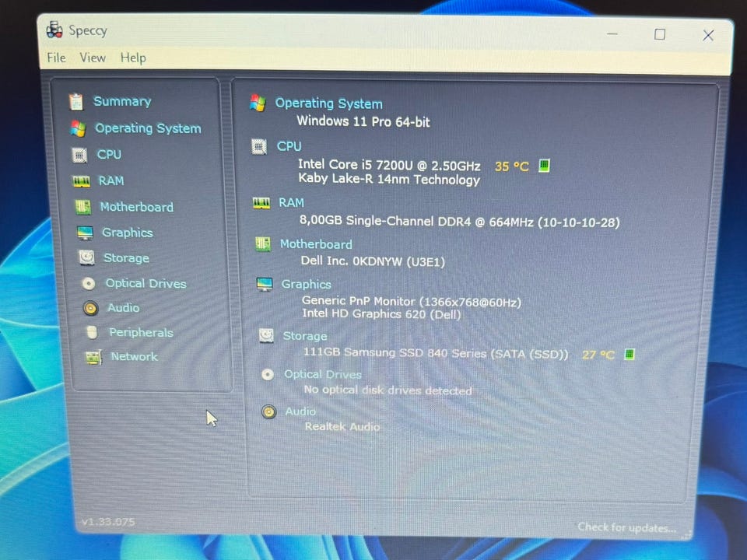747x560 pixels.
Task: Click Graphics heading link in summary panel
Action: 307,285
